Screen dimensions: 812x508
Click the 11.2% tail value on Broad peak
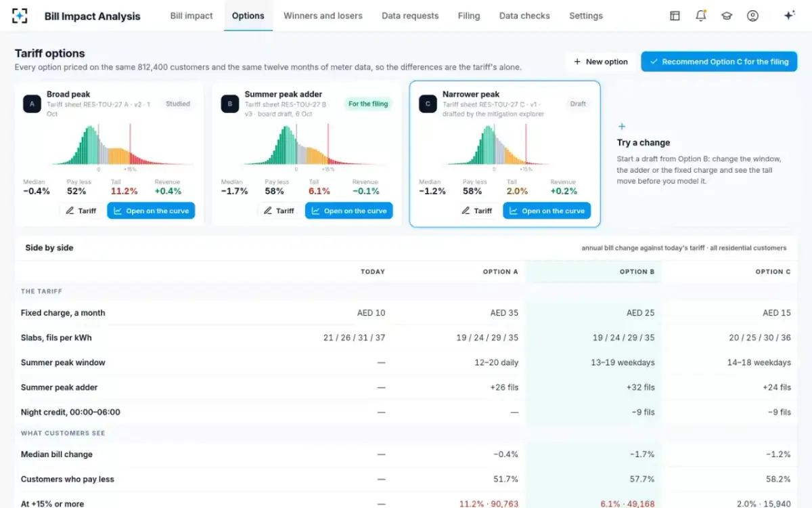click(x=124, y=191)
